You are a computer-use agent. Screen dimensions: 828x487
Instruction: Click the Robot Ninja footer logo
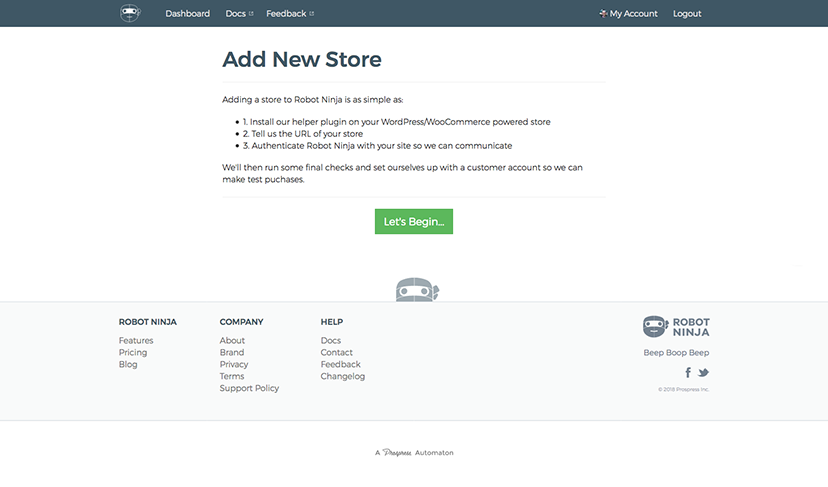coord(676,327)
